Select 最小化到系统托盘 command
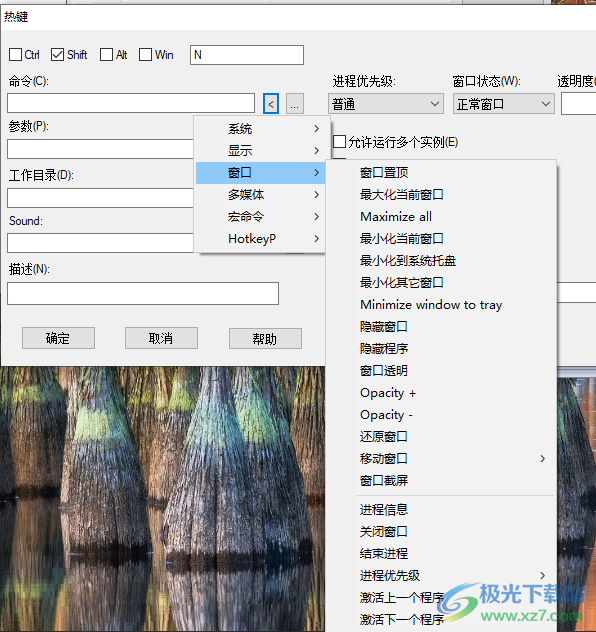 point(441,261)
